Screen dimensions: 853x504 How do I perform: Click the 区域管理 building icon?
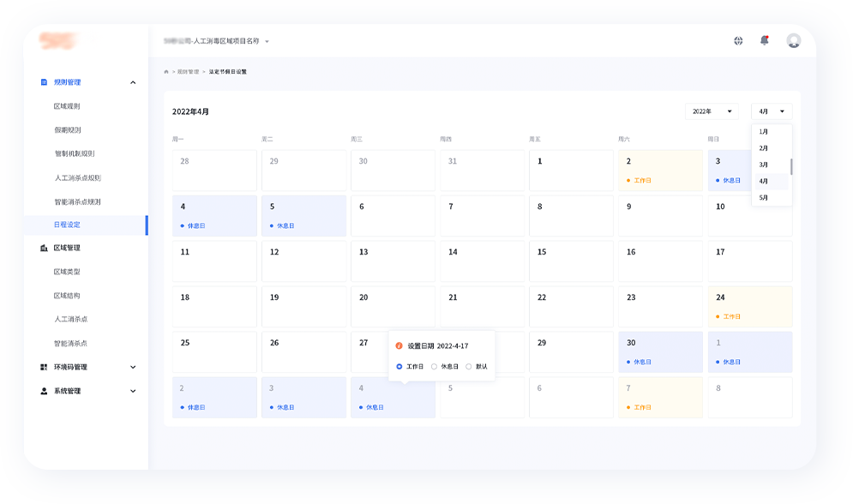tap(44, 248)
